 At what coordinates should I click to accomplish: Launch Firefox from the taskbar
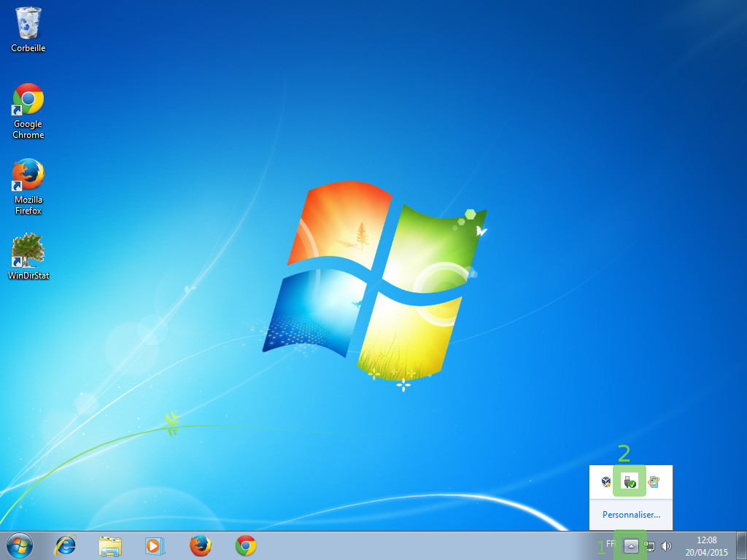[x=200, y=545]
